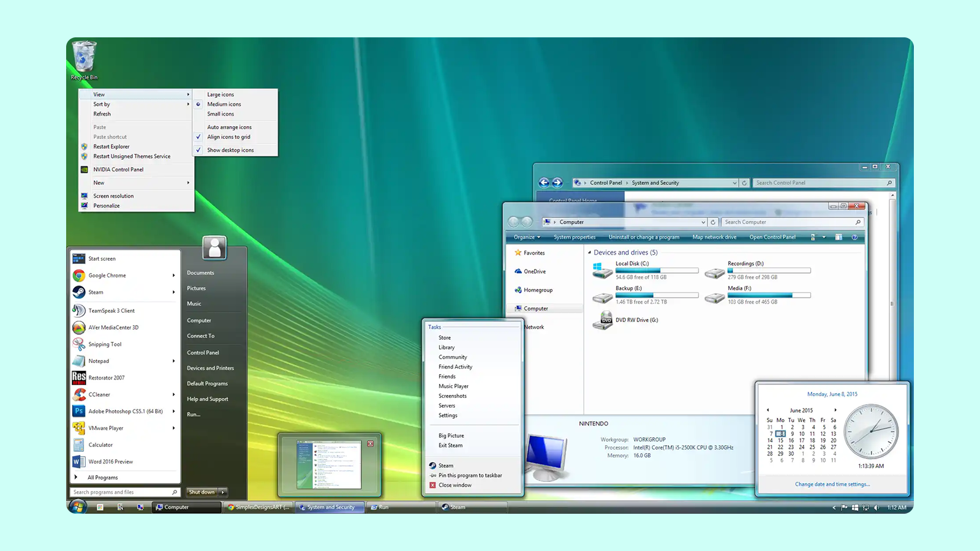This screenshot has height=551, width=980.
Task: Launch Google Chrome from the Start menu
Action: (107, 275)
